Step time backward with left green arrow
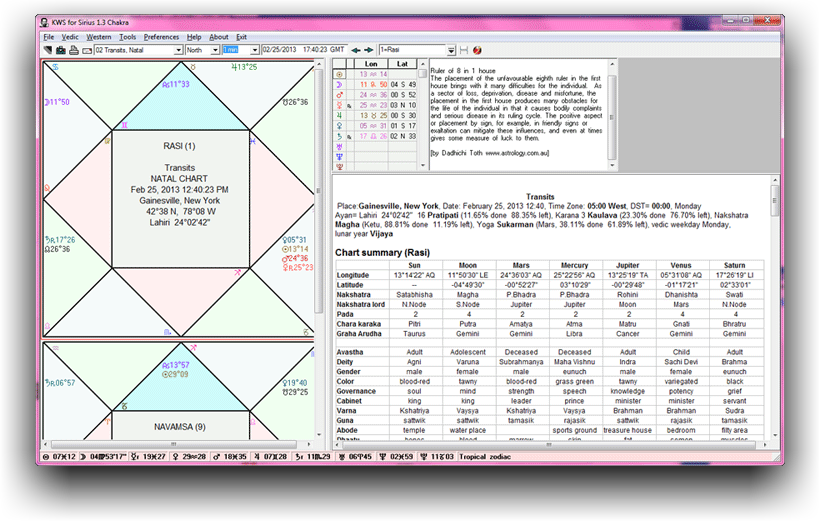 point(358,49)
